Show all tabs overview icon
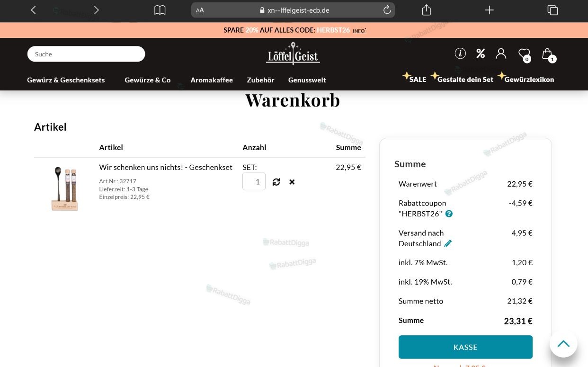 coord(552,10)
